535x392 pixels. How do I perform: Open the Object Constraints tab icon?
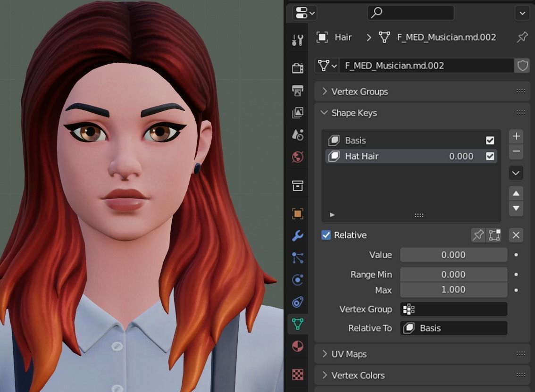pyautogui.click(x=298, y=302)
